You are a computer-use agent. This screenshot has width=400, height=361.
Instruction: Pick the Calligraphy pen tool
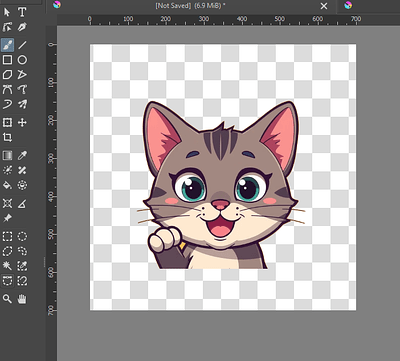pyautogui.click(x=22, y=27)
